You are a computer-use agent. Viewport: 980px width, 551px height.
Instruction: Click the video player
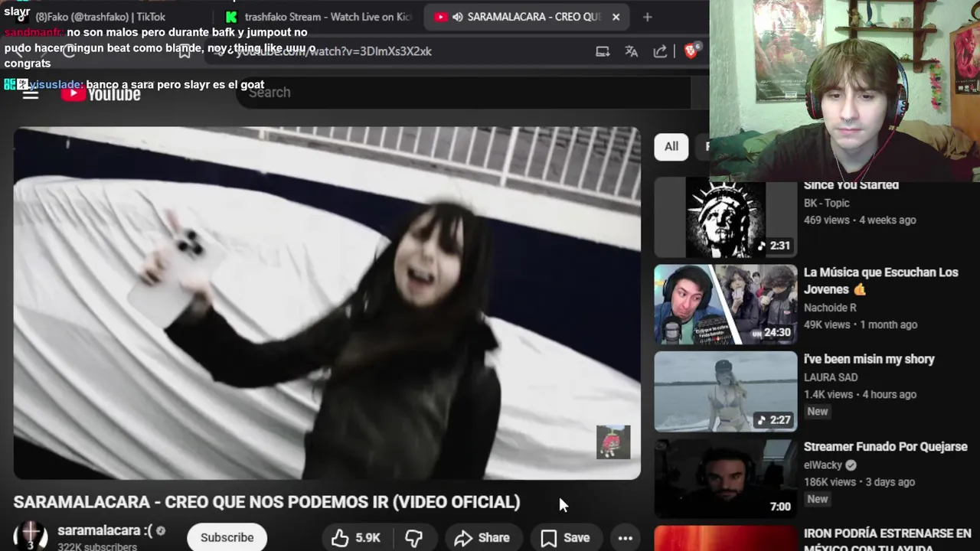[327, 303]
